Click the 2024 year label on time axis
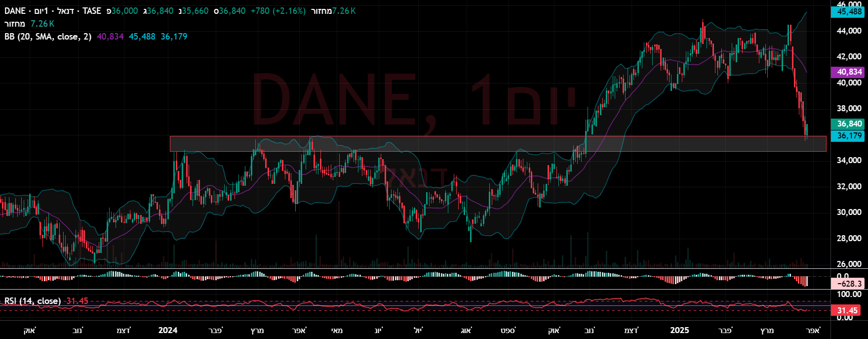The image size is (868, 339). point(168,330)
